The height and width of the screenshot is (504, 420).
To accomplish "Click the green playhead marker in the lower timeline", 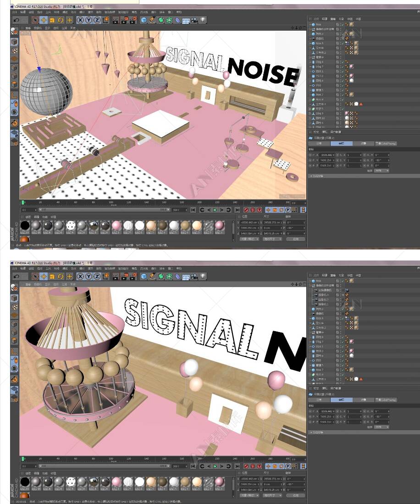I will click(23, 459).
